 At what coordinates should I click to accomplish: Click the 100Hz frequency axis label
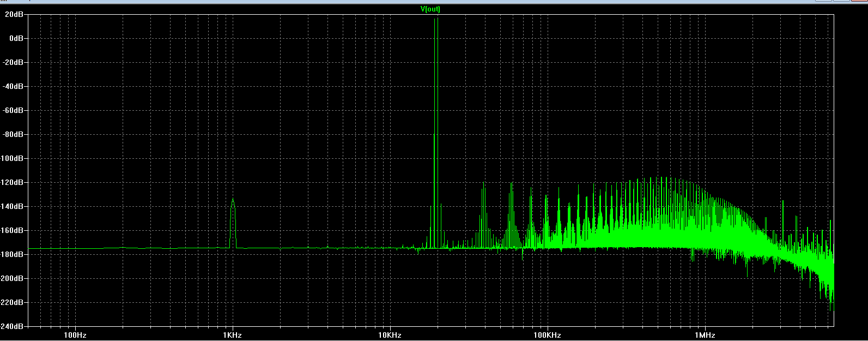[75, 335]
